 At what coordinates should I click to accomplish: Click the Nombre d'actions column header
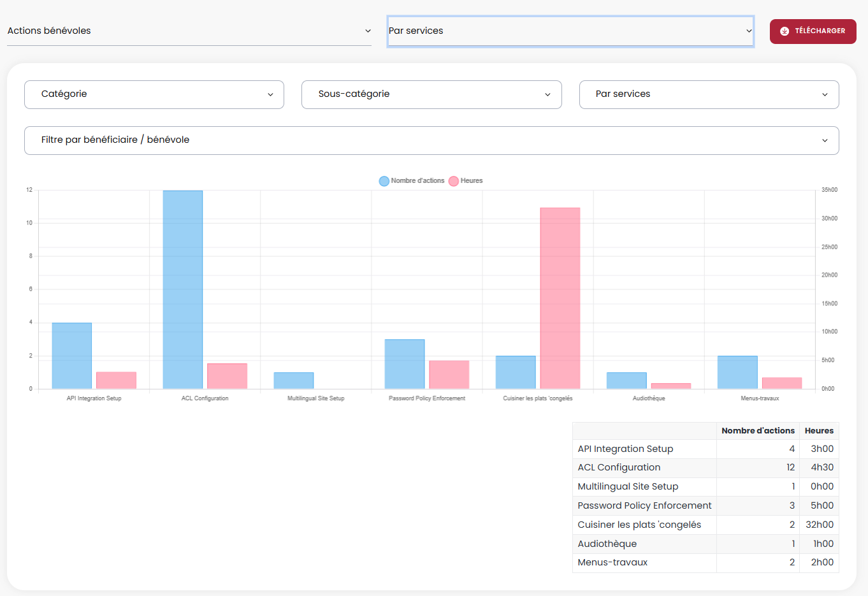[758, 431]
